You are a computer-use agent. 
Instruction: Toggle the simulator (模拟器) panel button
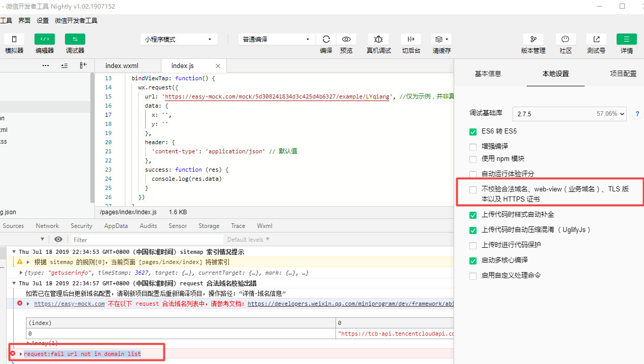click(x=14, y=39)
